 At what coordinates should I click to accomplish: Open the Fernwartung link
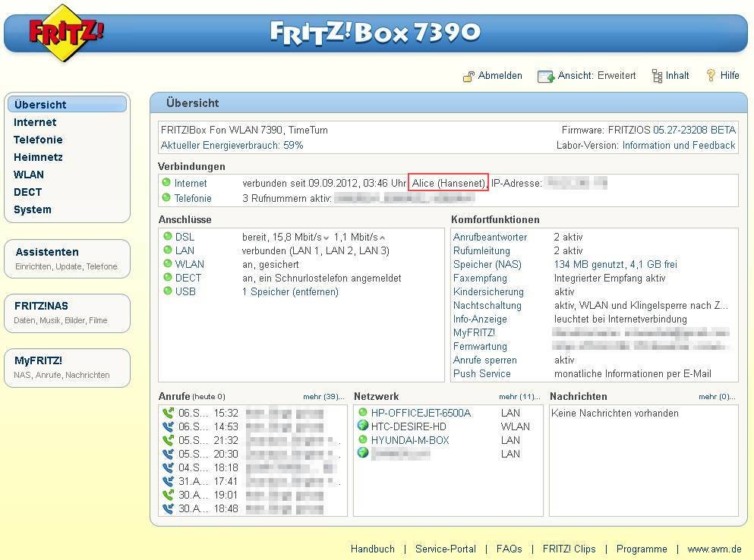pyautogui.click(x=480, y=346)
